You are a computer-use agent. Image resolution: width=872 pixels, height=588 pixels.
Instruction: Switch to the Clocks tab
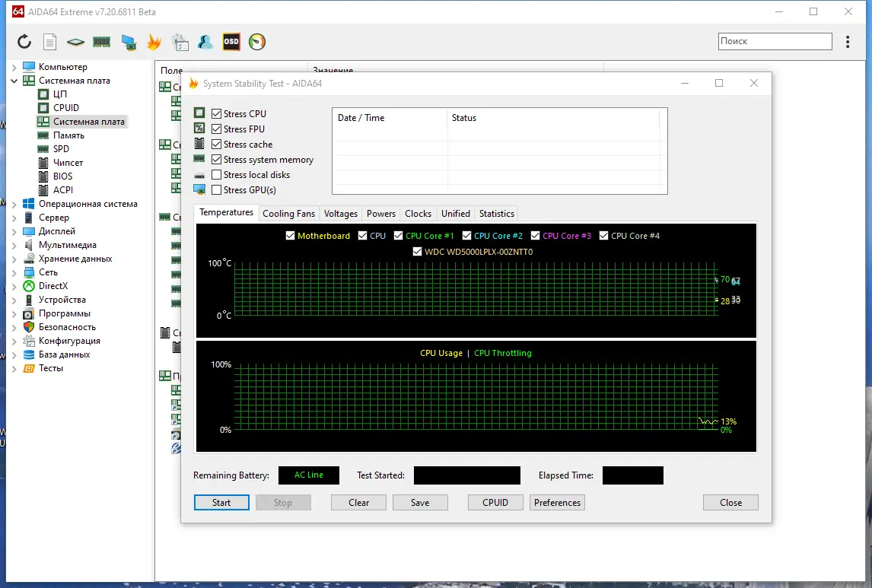point(418,214)
